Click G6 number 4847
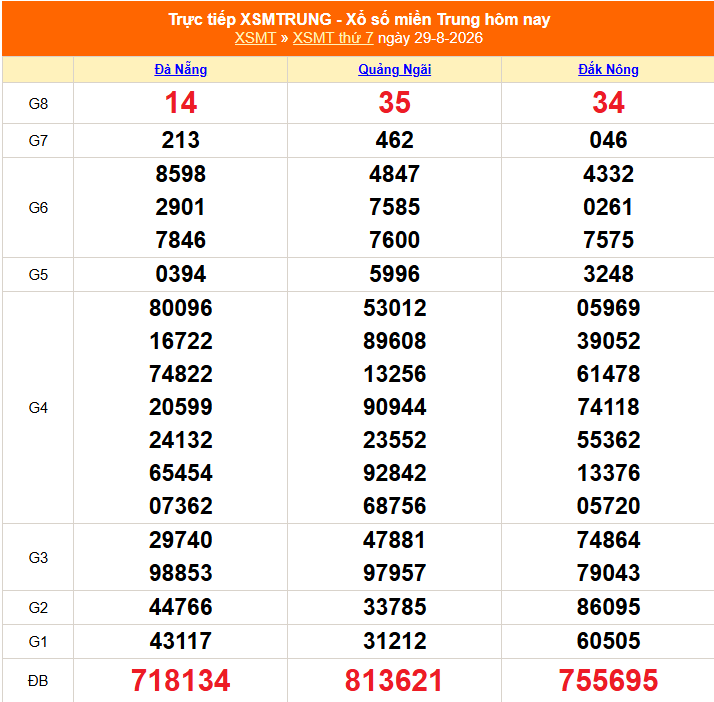The image size is (714, 702). tap(394, 174)
